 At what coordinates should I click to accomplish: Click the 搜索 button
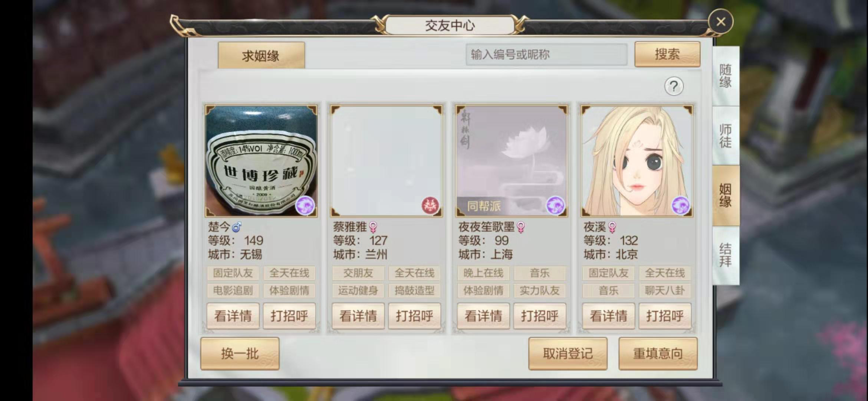(667, 54)
